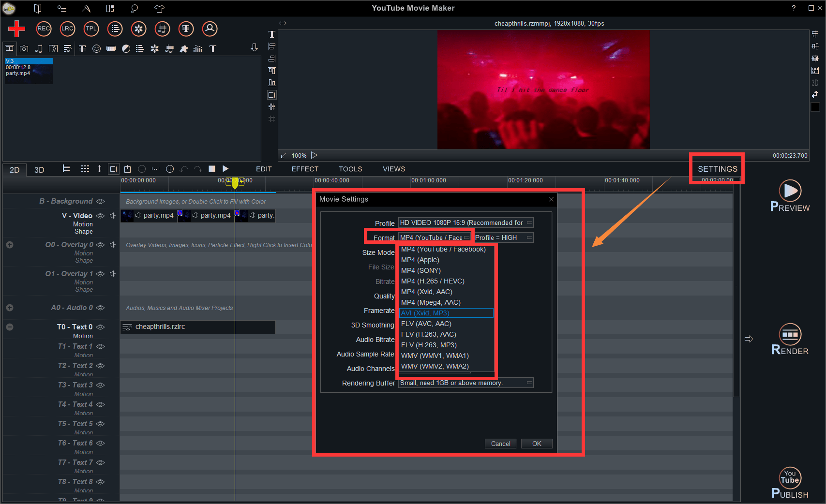Click the yellow playhead marker on the timeline
826x504 pixels.
click(235, 183)
